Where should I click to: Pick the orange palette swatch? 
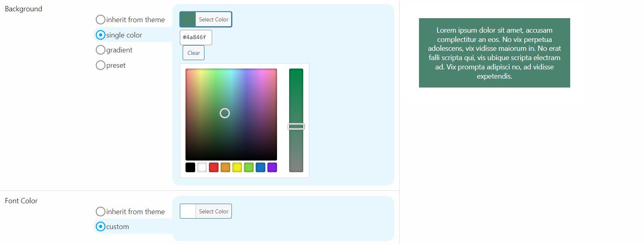(225, 167)
